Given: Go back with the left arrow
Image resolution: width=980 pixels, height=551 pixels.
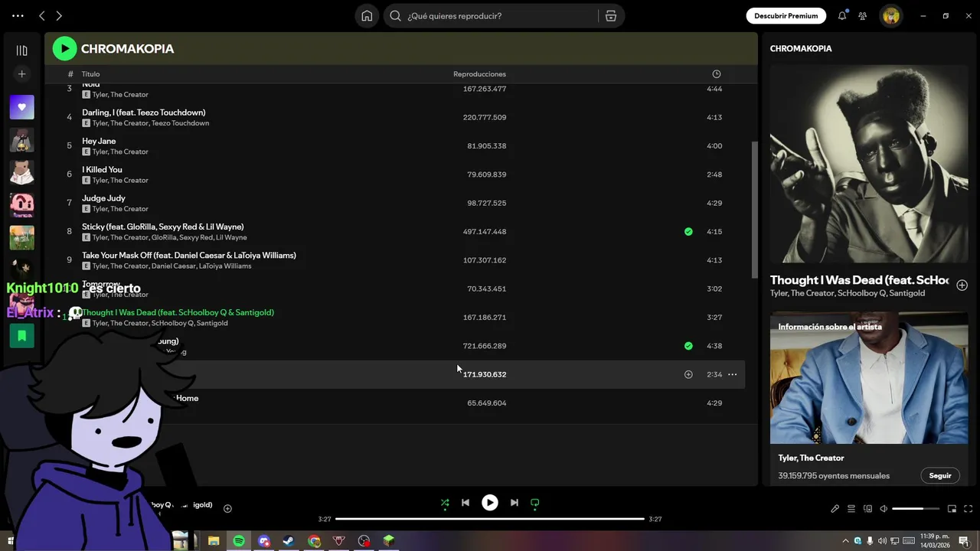Looking at the screenshot, I should tap(42, 16).
